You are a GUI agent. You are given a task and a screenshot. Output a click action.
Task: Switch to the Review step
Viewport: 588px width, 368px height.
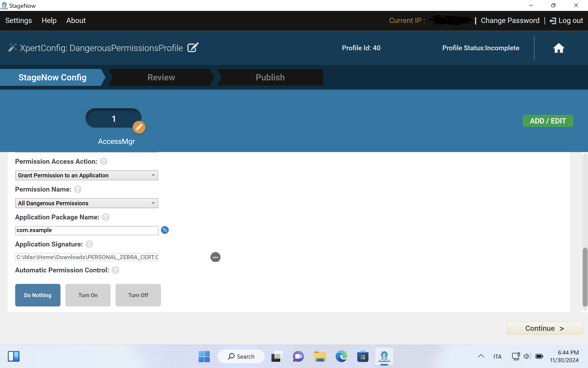click(x=161, y=77)
